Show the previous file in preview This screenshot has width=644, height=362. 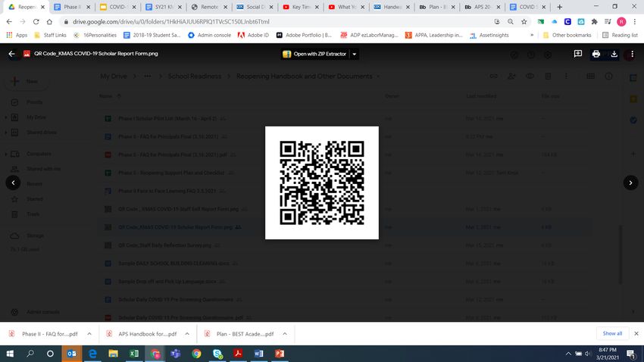coord(13,183)
